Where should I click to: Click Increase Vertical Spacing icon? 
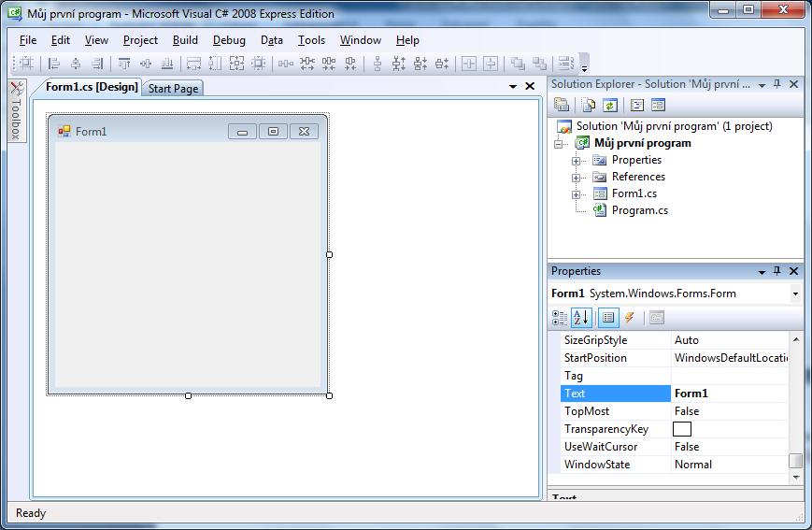(399, 64)
